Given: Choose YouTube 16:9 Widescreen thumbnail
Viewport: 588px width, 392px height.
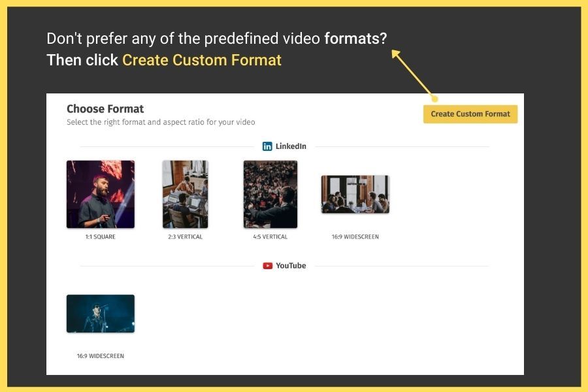Looking at the screenshot, I should click(101, 314).
